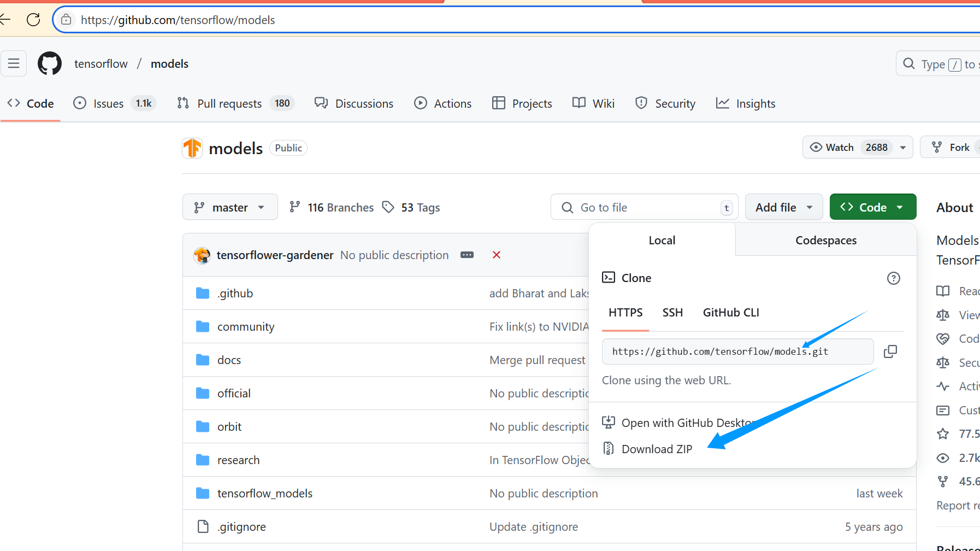The image size is (980, 551).
Task: Click the models repository logo
Action: pos(192,148)
